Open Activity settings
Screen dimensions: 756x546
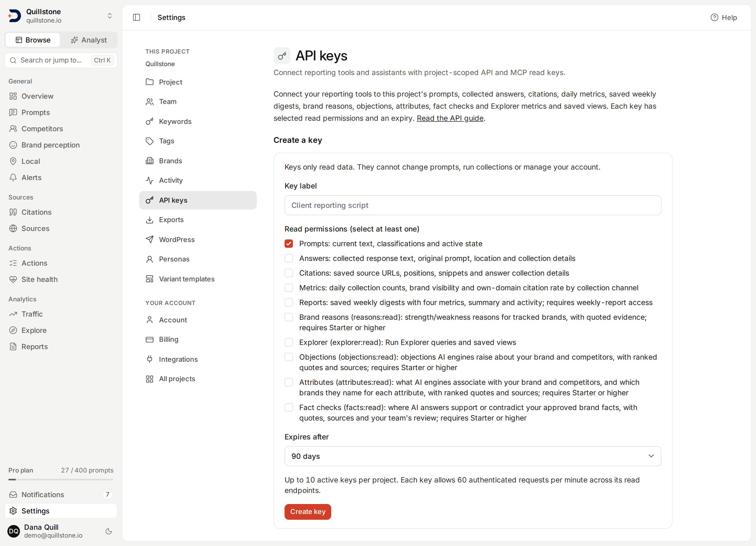[x=198, y=180]
